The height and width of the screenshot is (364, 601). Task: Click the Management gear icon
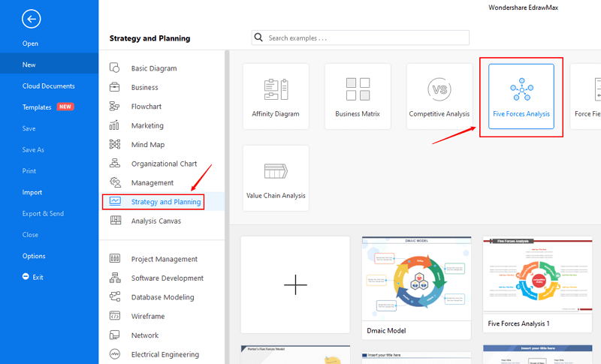pyautogui.click(x=115, y=182)
